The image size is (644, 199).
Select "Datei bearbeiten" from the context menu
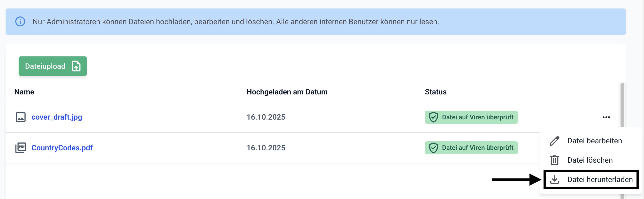point(594,141)
